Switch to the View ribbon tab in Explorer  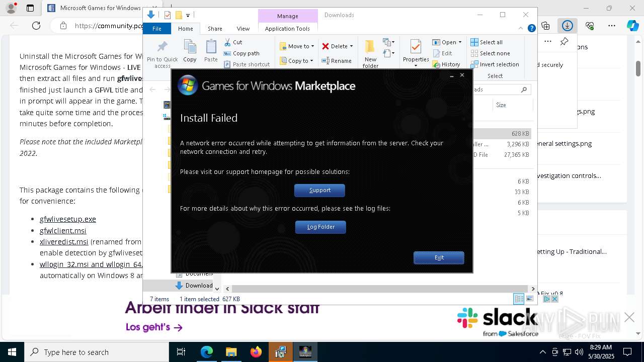[243, 29]
